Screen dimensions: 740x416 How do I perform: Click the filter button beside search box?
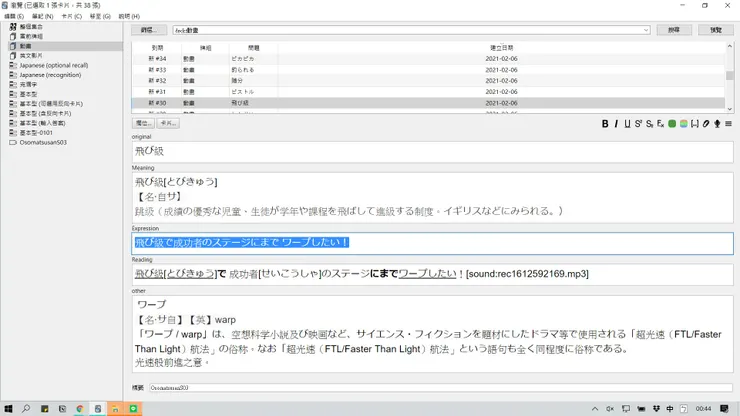coord(149,30)
